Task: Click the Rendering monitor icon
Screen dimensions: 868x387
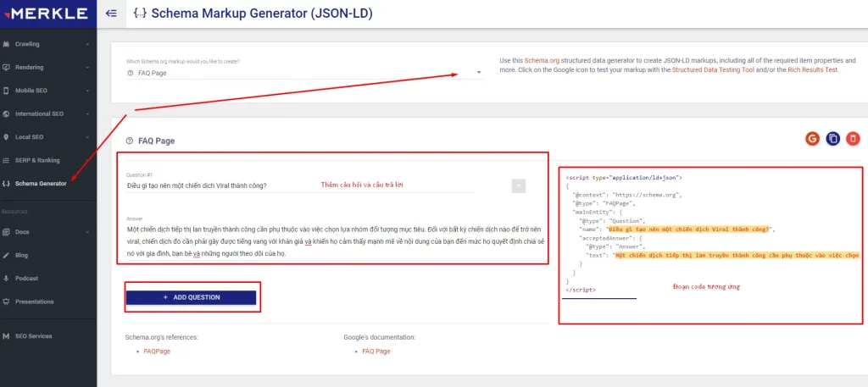Action: tap(6, 68)
